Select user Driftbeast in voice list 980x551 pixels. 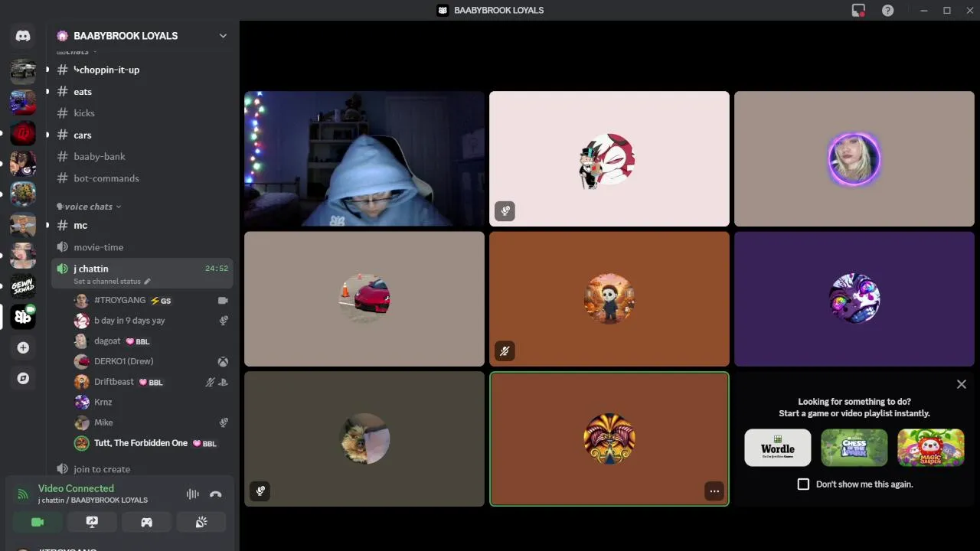pos(151,382)
